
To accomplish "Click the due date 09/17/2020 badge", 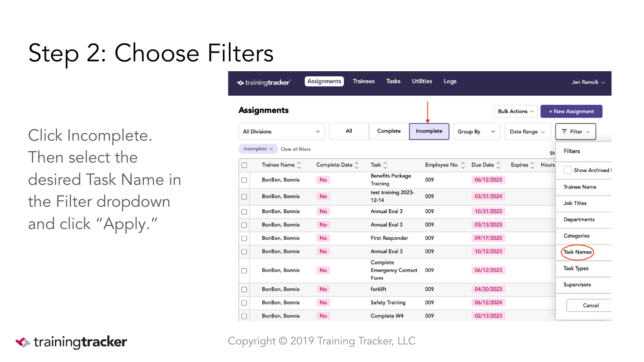I will (488, 238).
